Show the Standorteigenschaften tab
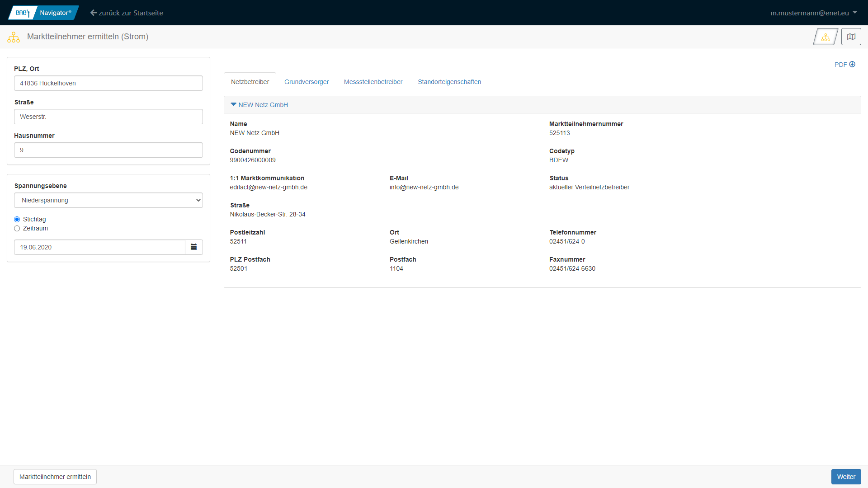Screen dimensions: 868x488 449,82
